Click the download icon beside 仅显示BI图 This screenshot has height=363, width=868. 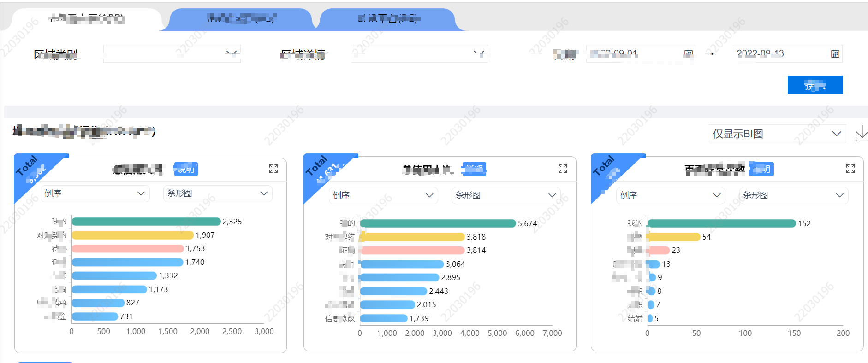tap(861, 134)
